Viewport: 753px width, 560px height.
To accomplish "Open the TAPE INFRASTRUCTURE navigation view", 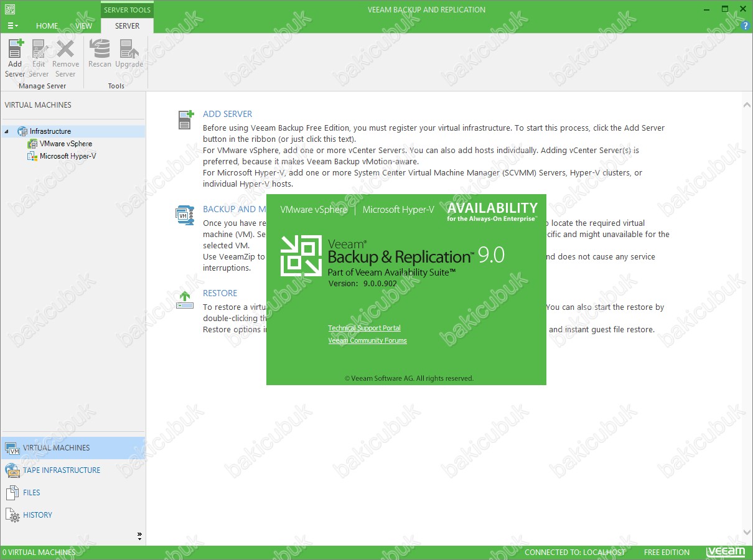I will [73, 470].
